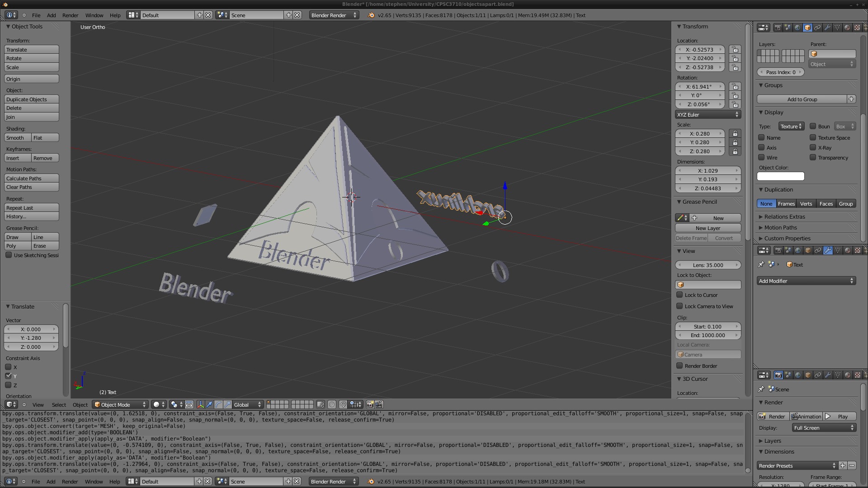Open Add Modifier dropdown
This screenshot has height=488, width=868.
tap(807, 281)
